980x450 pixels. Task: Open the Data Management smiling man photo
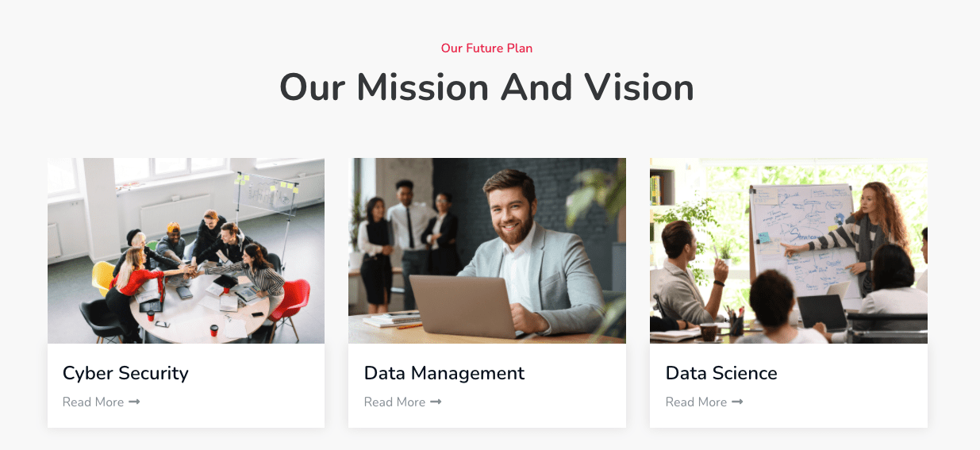487,250
